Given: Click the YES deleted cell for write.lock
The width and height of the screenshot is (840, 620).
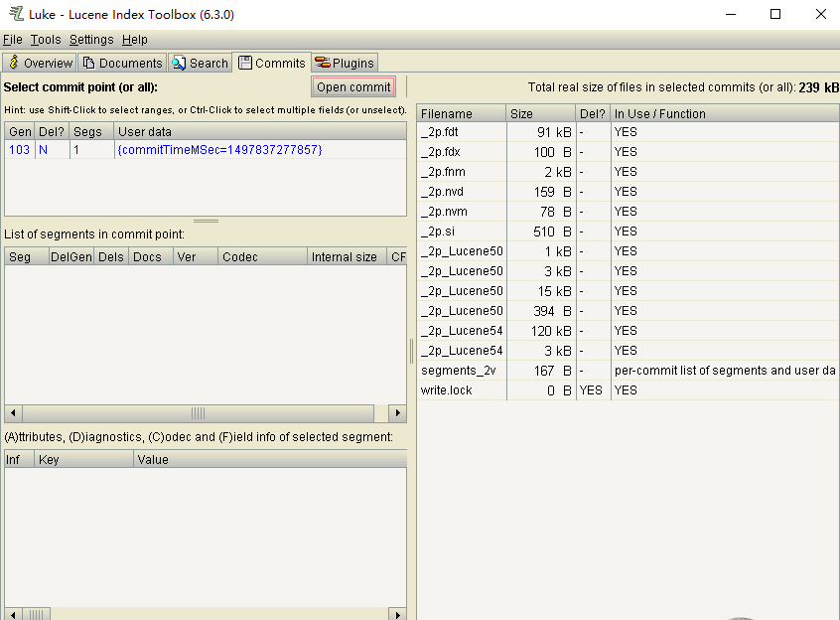Looking at the screenshot, I should (593, 390).
